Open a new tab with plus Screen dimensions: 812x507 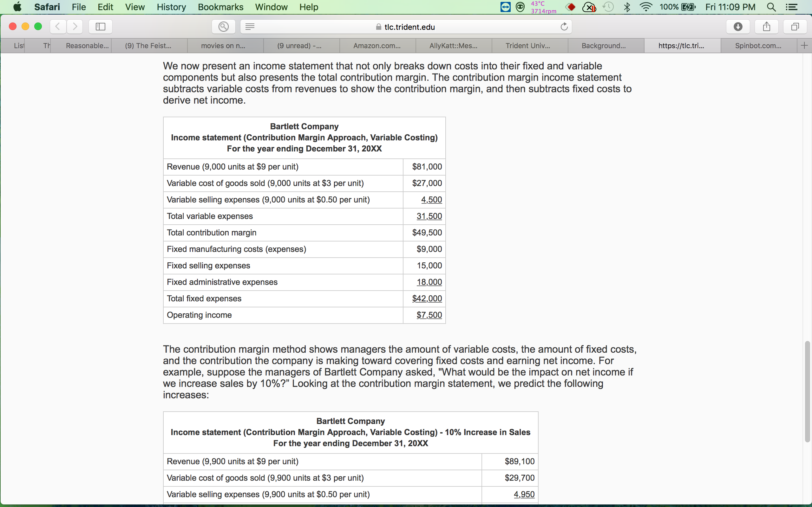804,46
